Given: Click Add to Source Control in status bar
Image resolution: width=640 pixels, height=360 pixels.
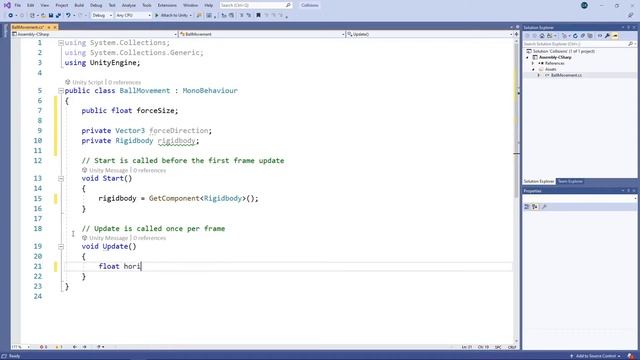Looking at the screenshot, I should point(596,356).
